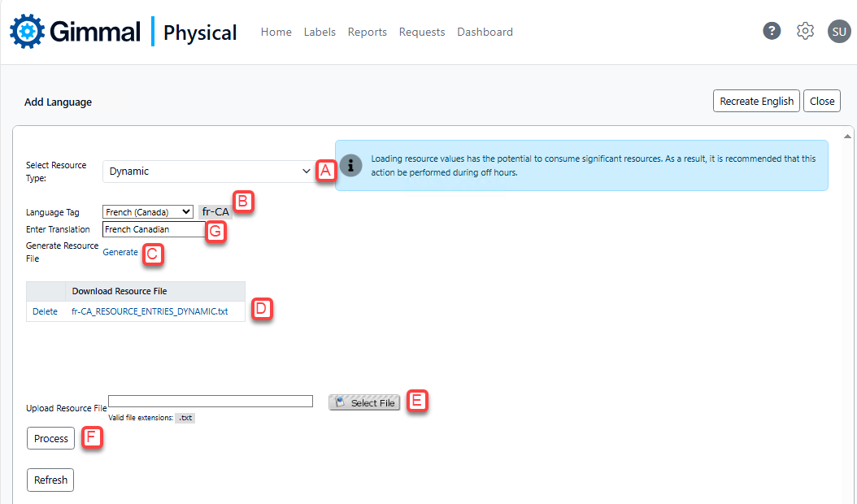Click the Gimmal gear logo
The width and height of the screenshot is (857, 504).
(27, 32)
